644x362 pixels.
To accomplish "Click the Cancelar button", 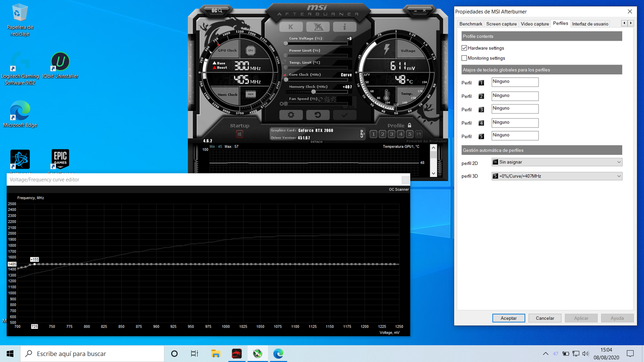I will pos(545,318).
